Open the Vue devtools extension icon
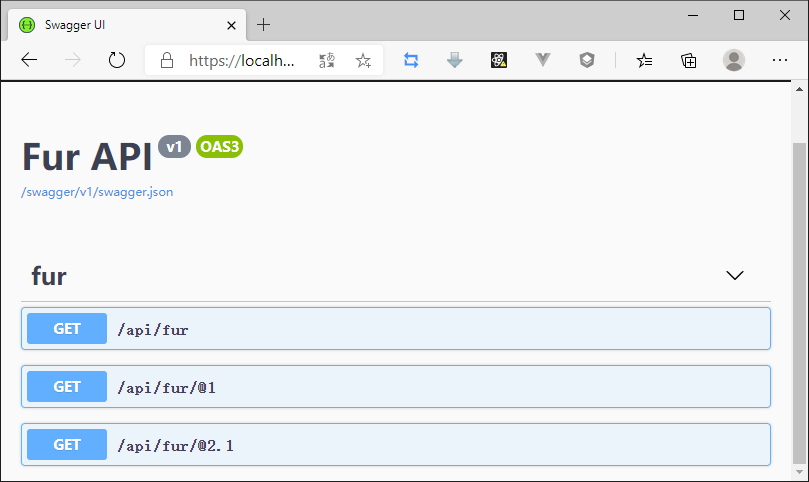This screenshot has width=809, height=482. [x=543, y=60]
